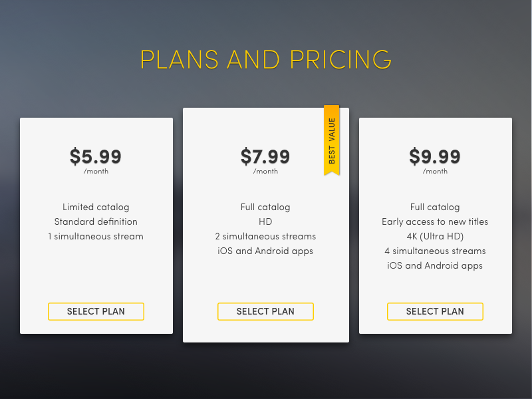Click the Limited catalog feature text
532x399 pixels.
96,207
